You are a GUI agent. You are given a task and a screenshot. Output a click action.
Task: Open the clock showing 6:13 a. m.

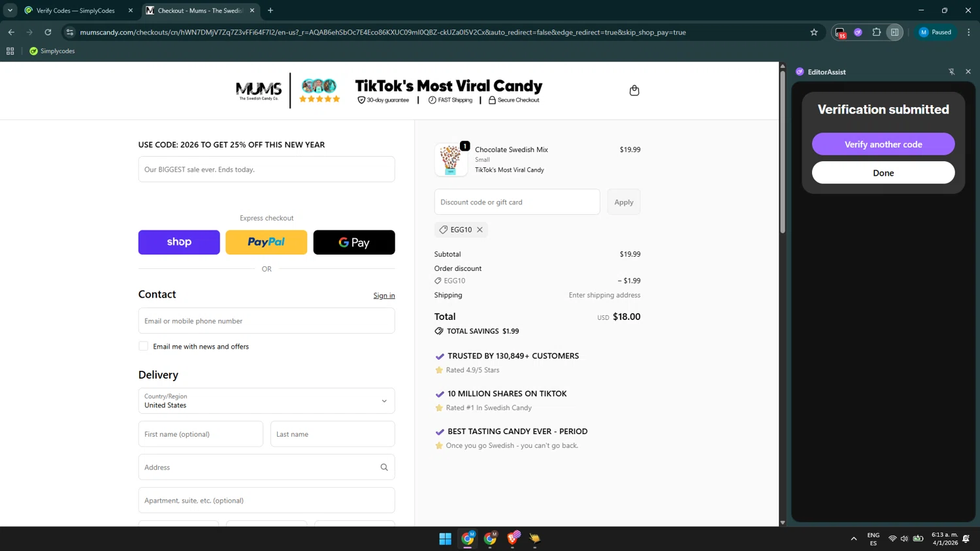(x=945, y=539)
